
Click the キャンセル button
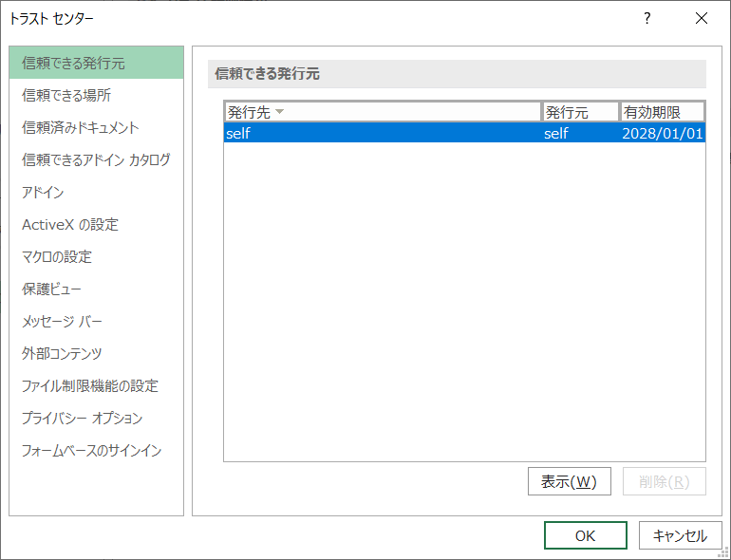point(680,535)
